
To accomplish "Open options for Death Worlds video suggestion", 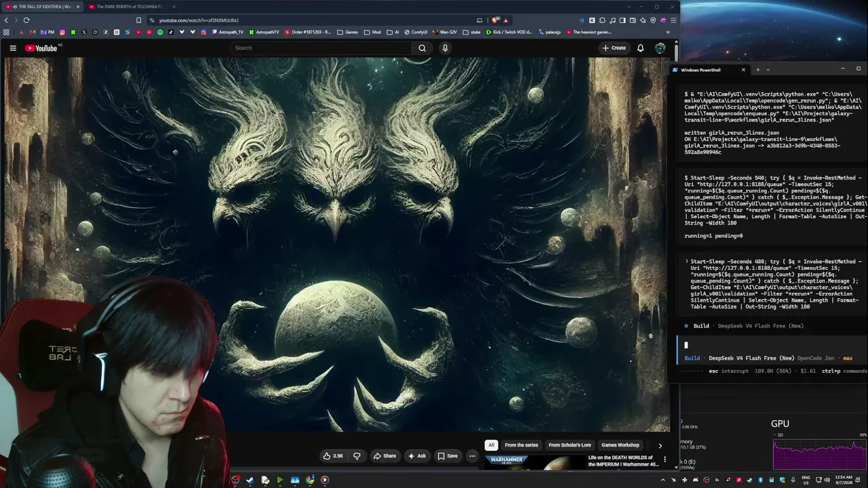I will pos(665,460).
